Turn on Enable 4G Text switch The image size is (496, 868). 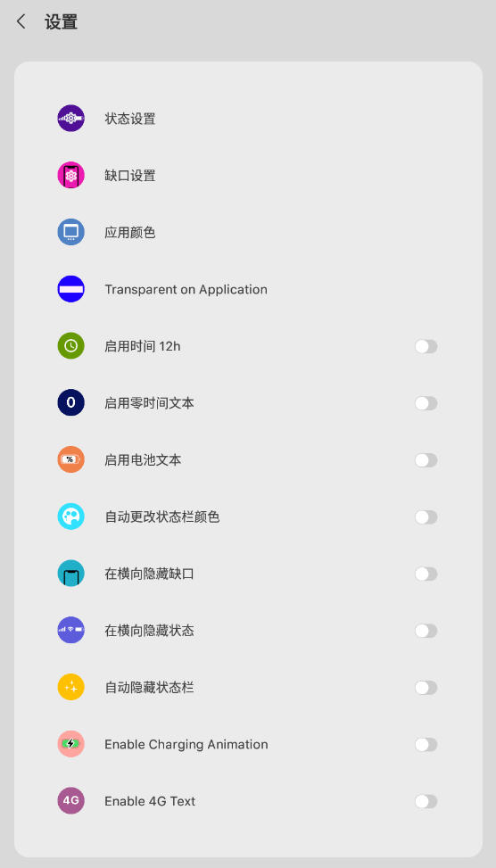point(426,802)
